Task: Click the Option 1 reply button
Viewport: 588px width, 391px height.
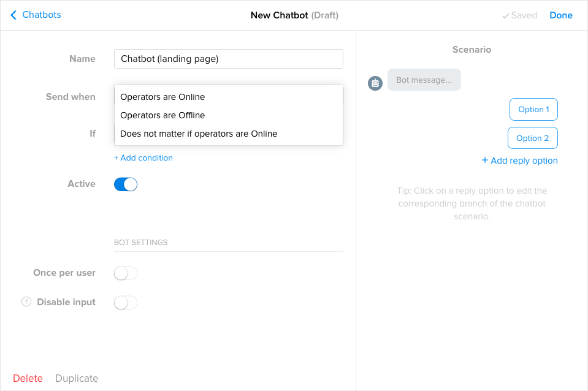Action: (x=533, y=109)
